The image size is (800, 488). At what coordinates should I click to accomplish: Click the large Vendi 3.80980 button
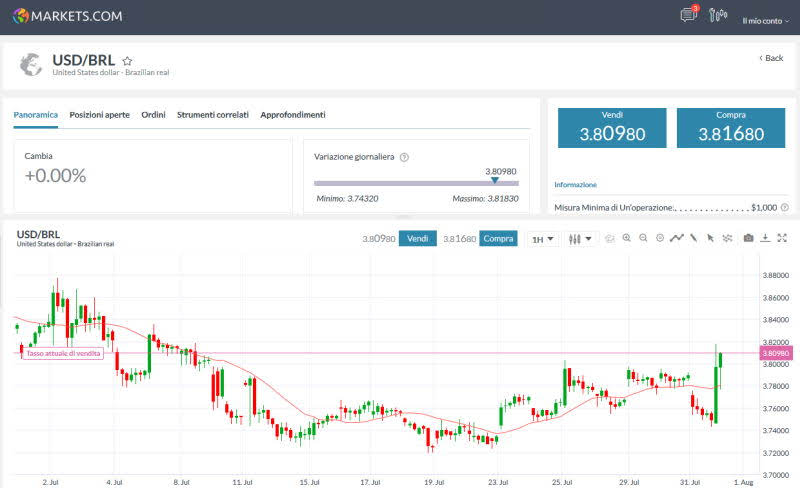[612, 128]
